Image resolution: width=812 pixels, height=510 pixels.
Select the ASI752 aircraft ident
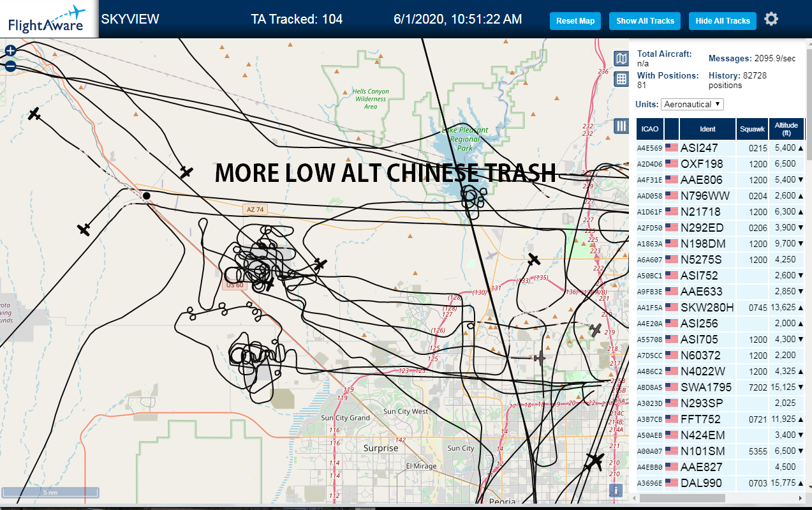click(x=699, y=276)
